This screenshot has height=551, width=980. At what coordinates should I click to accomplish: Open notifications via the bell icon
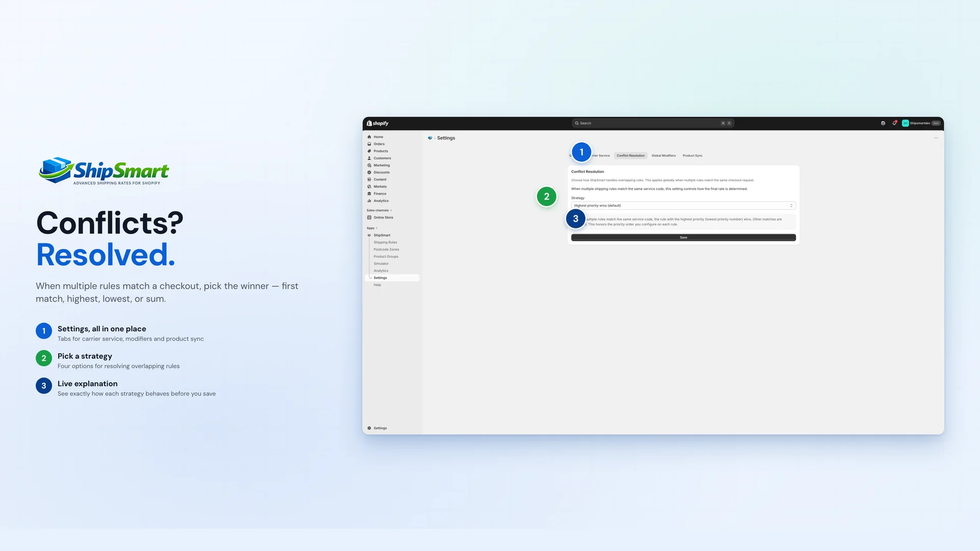[x=894, y=123]
